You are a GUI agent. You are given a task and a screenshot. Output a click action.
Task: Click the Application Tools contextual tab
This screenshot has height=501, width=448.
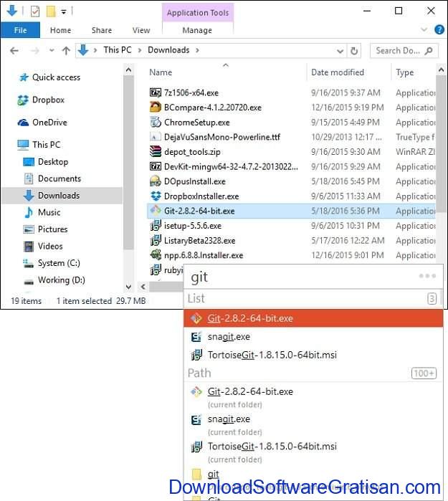198,13
